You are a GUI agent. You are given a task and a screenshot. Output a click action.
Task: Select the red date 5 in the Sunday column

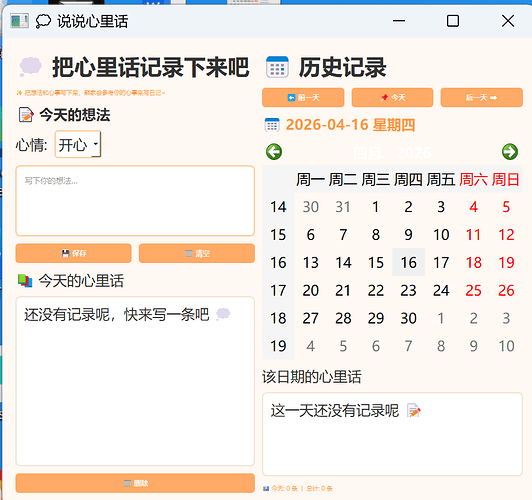click(x=506, y=207)
